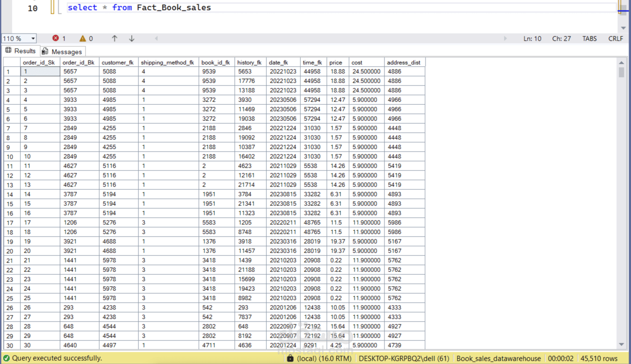This screenshot has height=364, width=631.
Task: Click the green query success checkmark icon
Action: (x=6, y=358)
